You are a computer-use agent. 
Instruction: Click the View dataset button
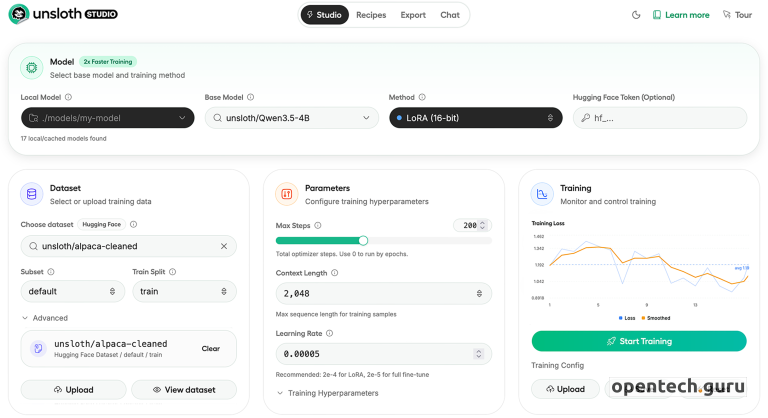pos(184,389)
